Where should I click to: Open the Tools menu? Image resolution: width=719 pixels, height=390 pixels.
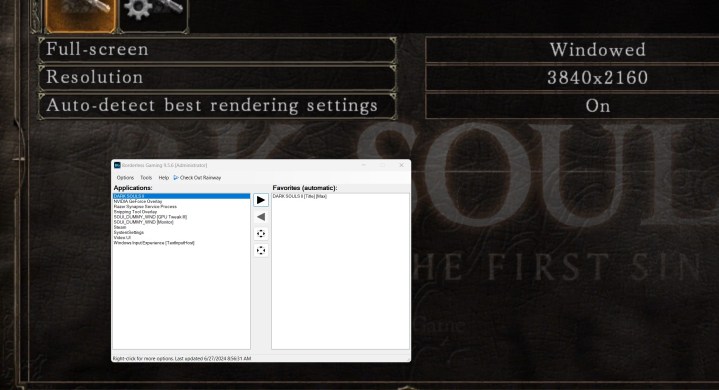(146, 178)
